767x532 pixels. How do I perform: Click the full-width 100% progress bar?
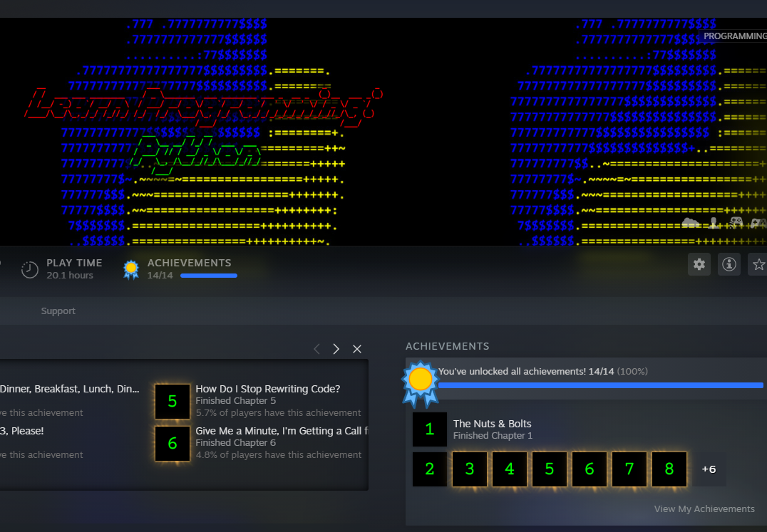601,385
